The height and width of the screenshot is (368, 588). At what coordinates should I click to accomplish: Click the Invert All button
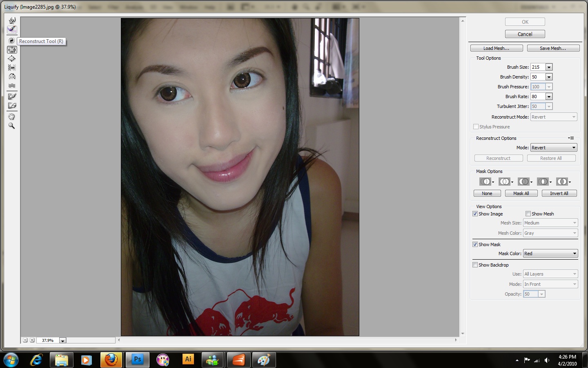click(559, 193)
